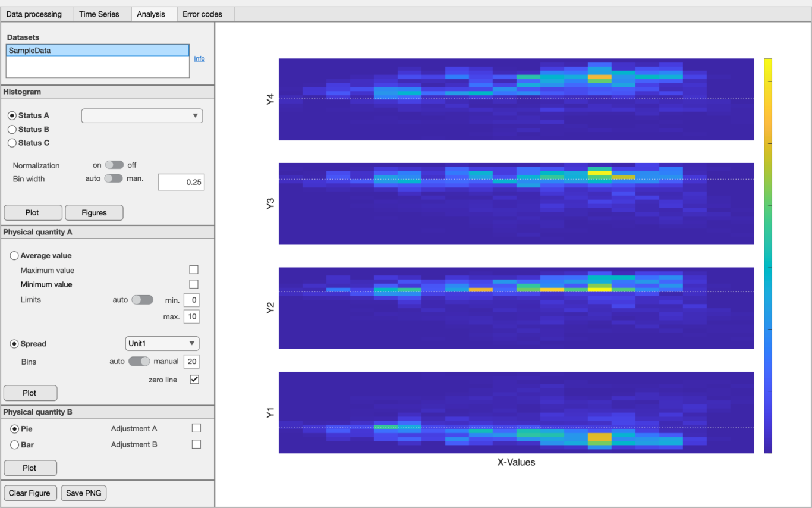
Task: Click the Y2 heatmap plot
Action: pos(517,308)
